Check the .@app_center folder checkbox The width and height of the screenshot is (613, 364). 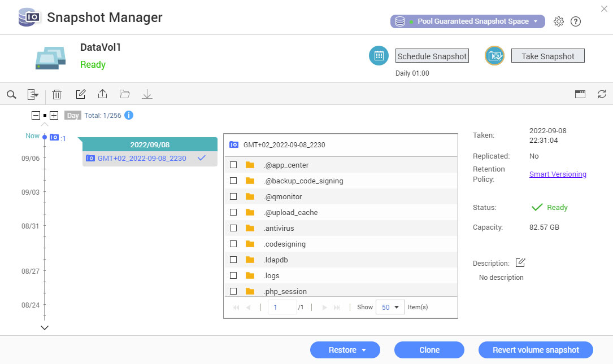233,165
